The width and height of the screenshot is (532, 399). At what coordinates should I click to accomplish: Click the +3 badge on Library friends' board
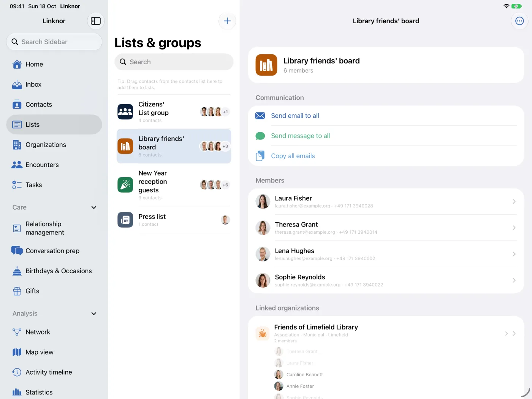[x=225, y=146]
